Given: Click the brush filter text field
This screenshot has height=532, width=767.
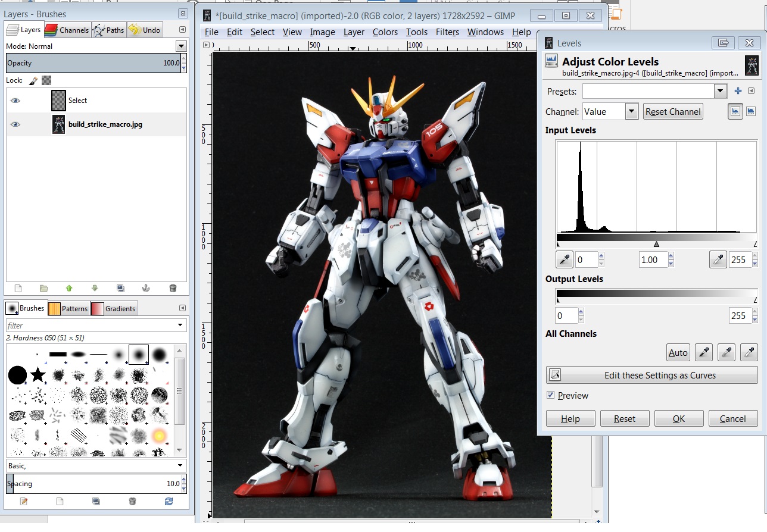Looking at the screenshot, I should [x=91, y=326].
